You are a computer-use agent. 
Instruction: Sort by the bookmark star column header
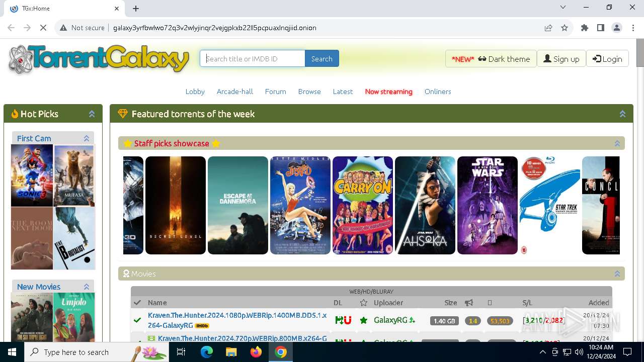[364, 303]
